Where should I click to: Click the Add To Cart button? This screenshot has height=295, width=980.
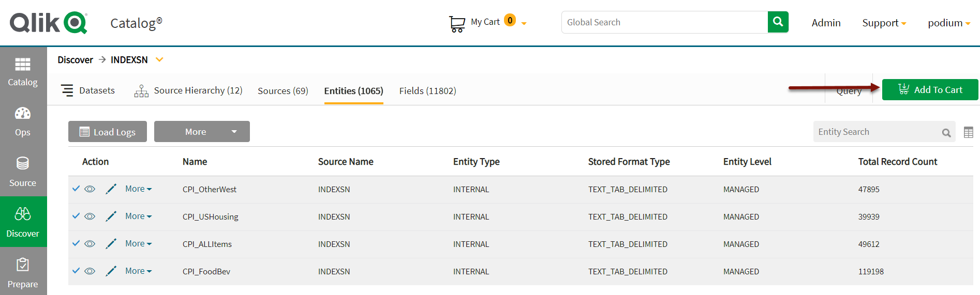930,90
